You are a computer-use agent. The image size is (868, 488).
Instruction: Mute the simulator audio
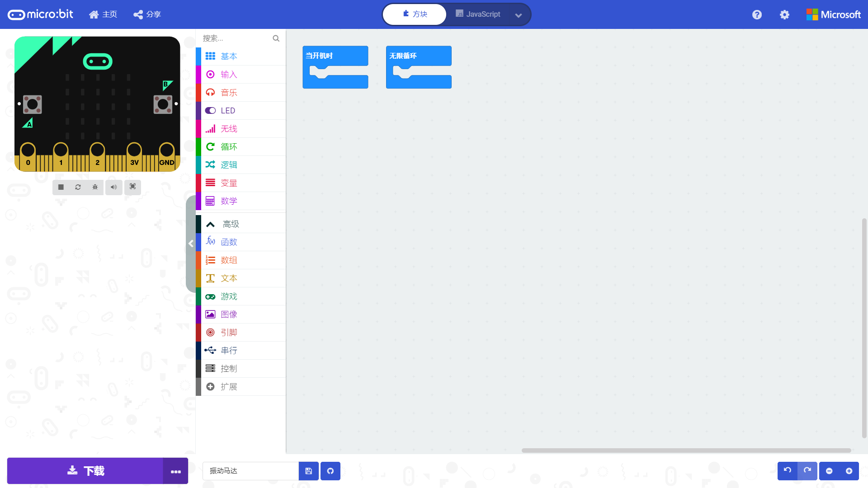coord(114,187)
